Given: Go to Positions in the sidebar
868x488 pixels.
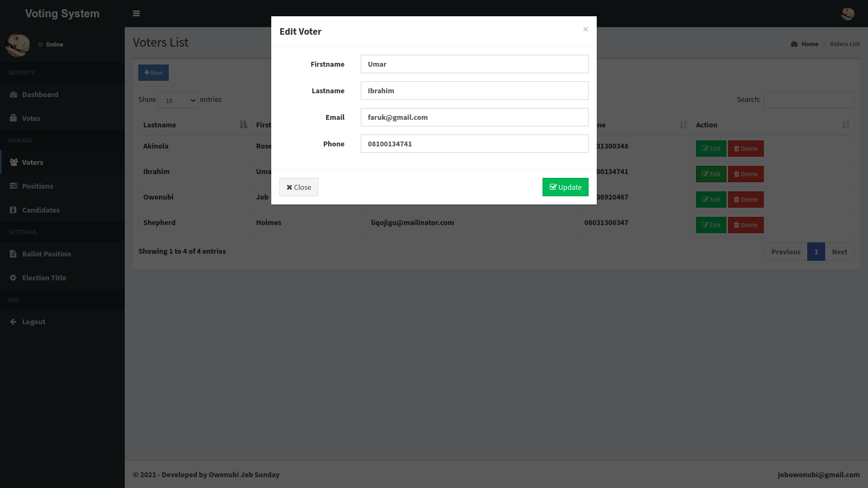Looking at the screenshot, I should tap(62, 186).
